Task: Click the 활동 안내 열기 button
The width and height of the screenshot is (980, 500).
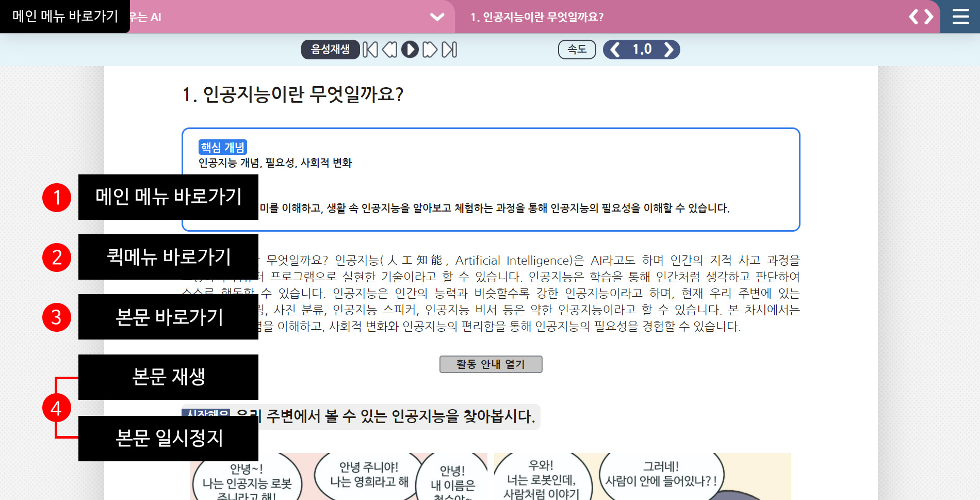Action: 491,364
